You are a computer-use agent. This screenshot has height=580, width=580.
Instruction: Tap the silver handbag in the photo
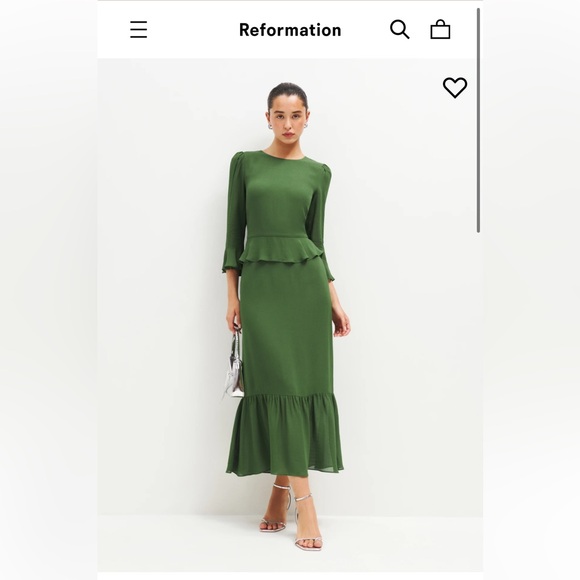[234, 365]
